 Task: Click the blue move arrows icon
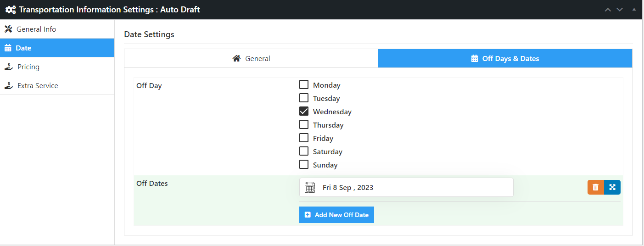click(612, 187)
